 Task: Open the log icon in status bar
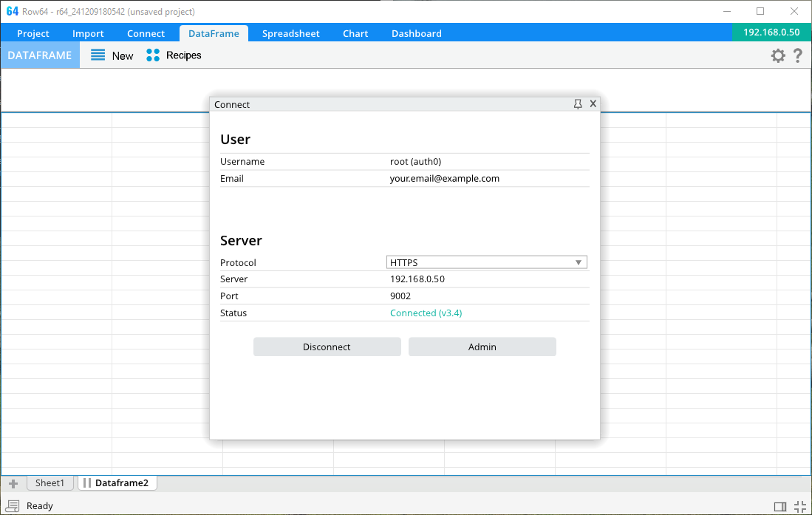pos(13,506)
